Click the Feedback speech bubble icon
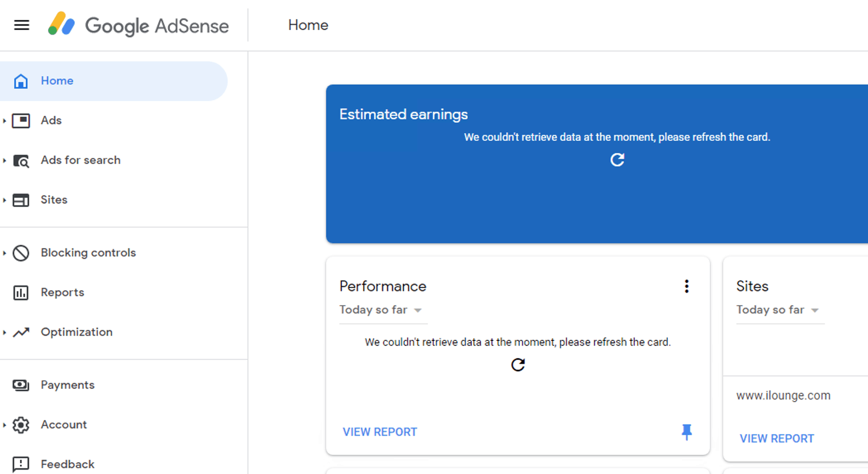This screenshot has width=868, height=474. [x=21, y=464]
